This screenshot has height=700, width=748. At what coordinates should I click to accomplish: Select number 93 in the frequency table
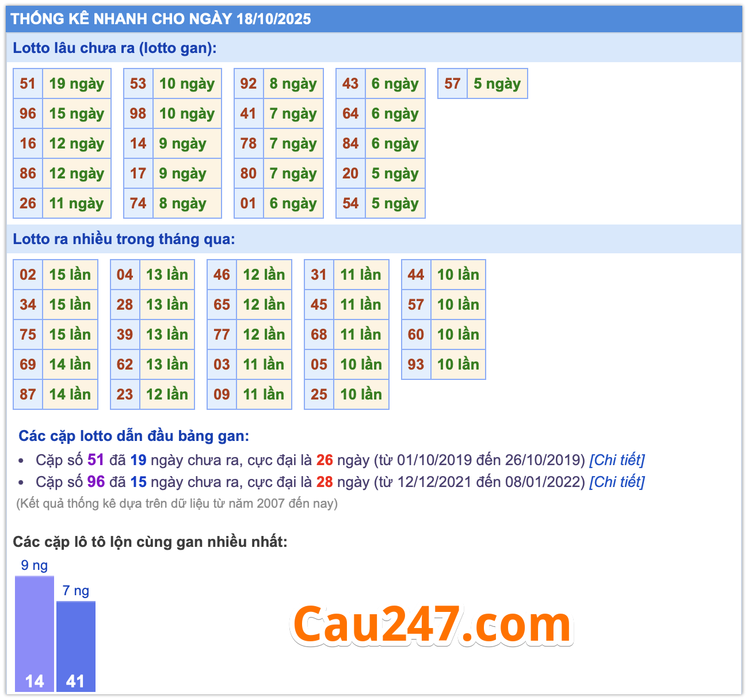click(416, 364)
